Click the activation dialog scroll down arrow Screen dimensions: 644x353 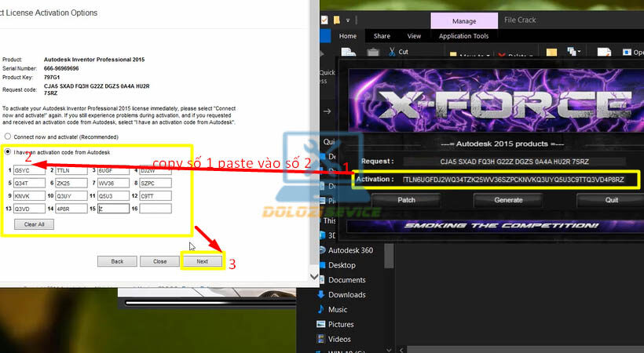(x=314, y=276)
